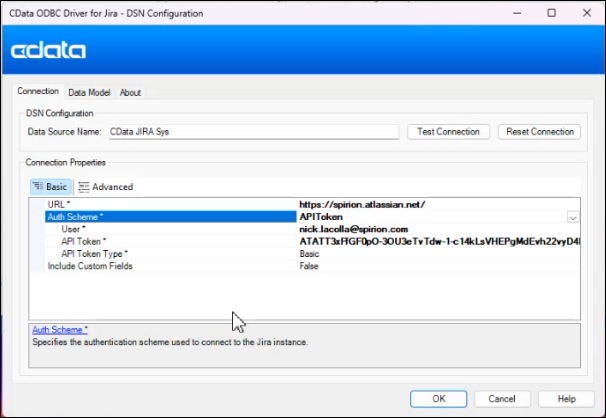Click the Basic value of API Token Type
Screen dimensions: 606x418
pos(309,254)
